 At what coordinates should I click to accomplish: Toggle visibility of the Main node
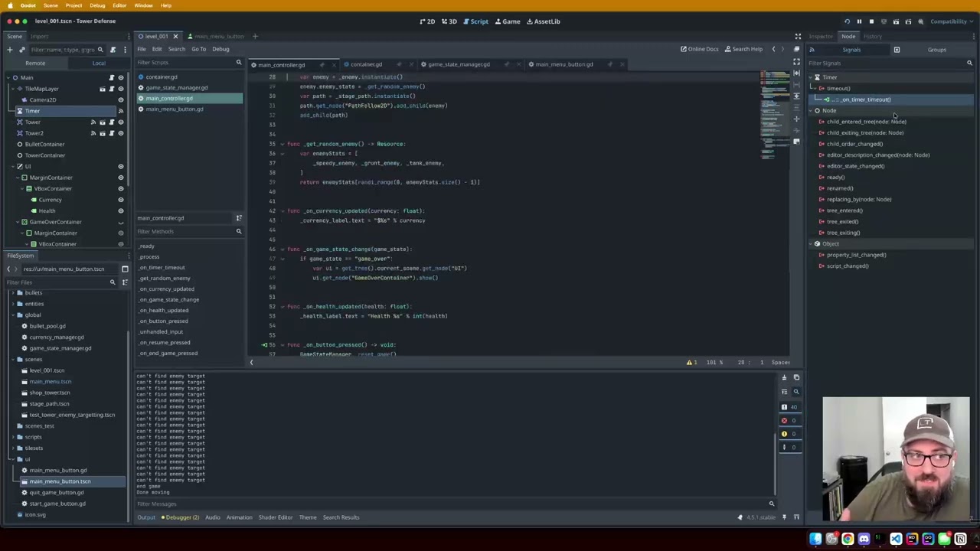click(x=121, y=78)
